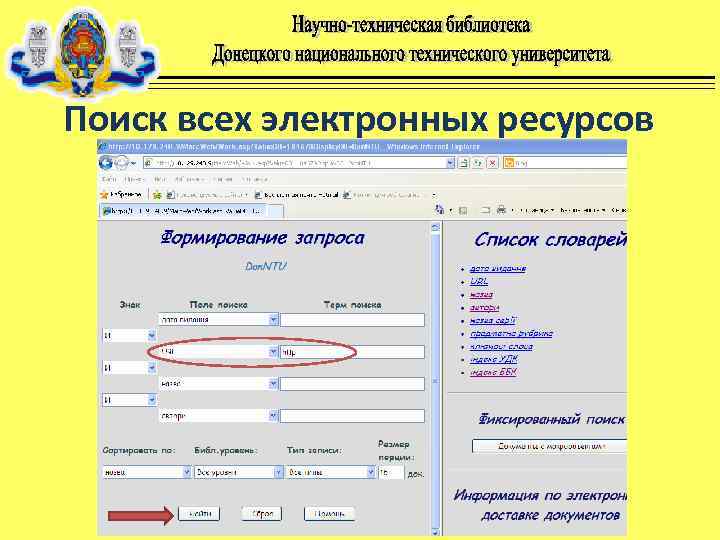Open the recent pages dropdown arrow
Viewport: 720px width, 540px height.
point(134,163)
